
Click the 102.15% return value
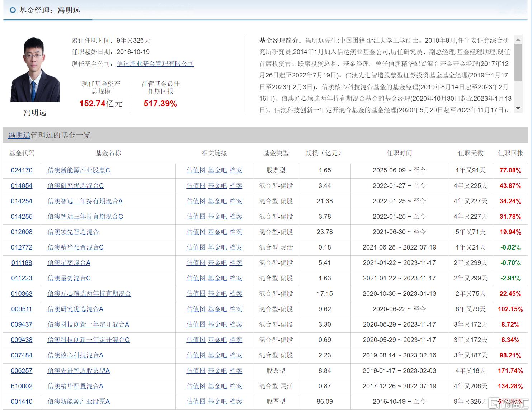pos(510,309)
